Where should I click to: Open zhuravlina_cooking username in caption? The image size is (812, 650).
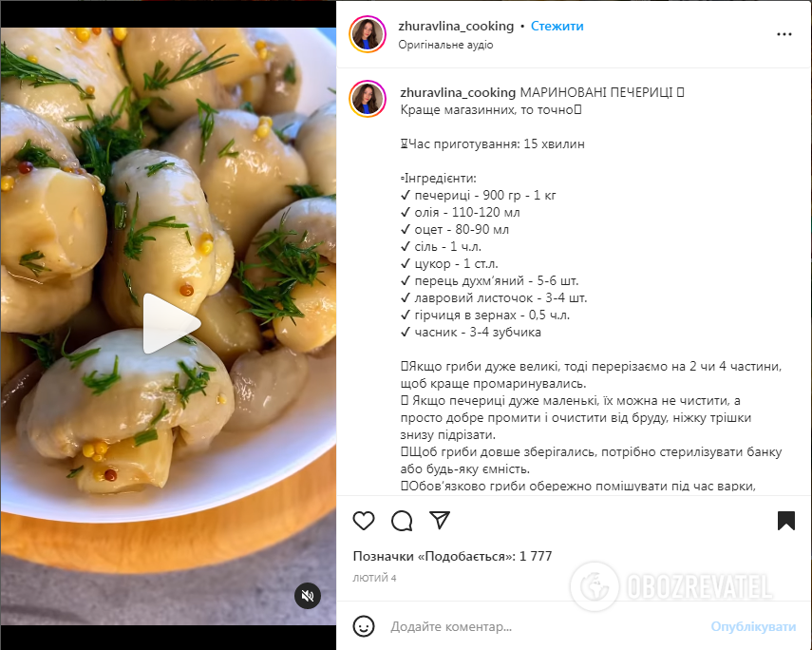click(x=458, y=92)
